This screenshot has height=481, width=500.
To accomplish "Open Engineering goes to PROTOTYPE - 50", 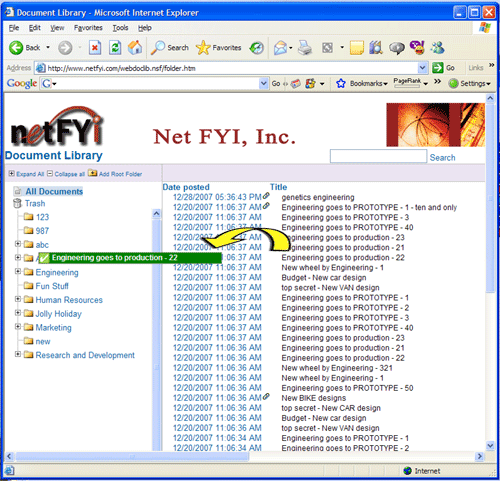I will click(347, 388).
